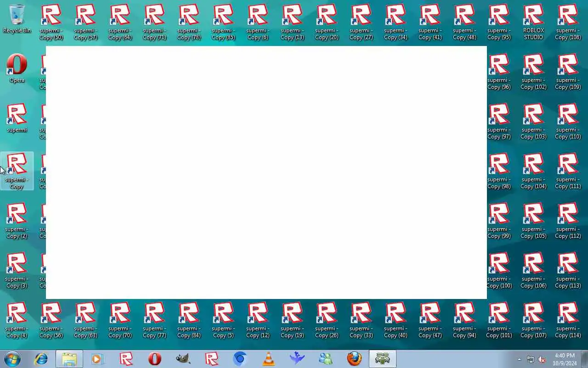The width and height of the screenshot is (588, 368).
Task: Select supermi - Copy (114) icon
Action: [x=568, y=320]
